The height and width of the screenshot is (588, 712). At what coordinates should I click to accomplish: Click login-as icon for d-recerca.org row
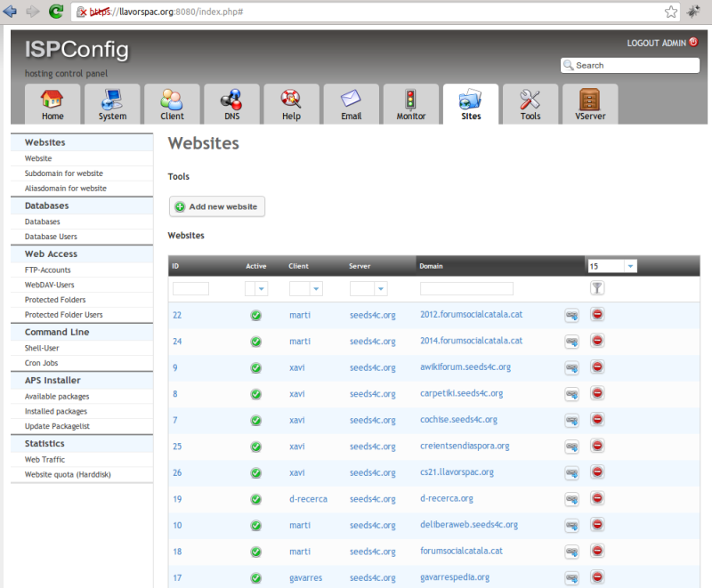coord(571,499)
